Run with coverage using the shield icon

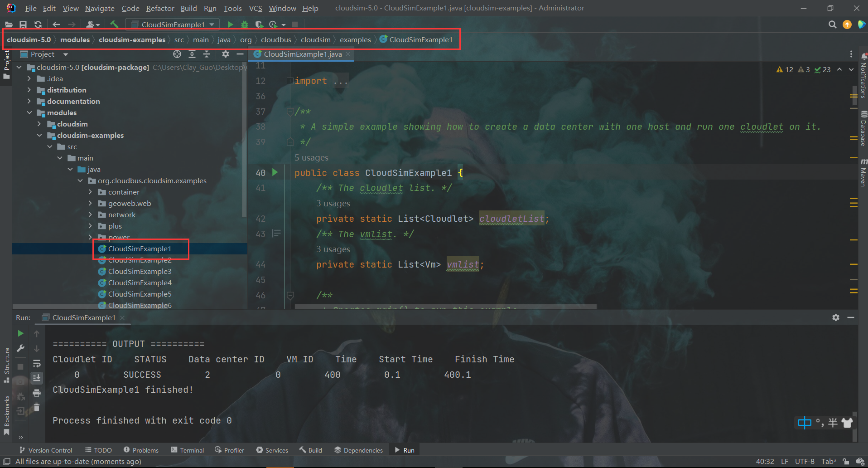[x=259, y=24]
